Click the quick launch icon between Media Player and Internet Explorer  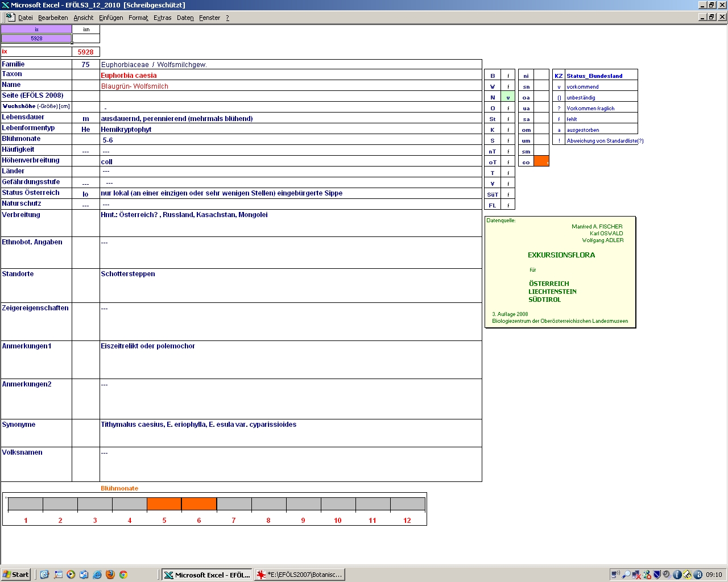[x=84, y=575]
